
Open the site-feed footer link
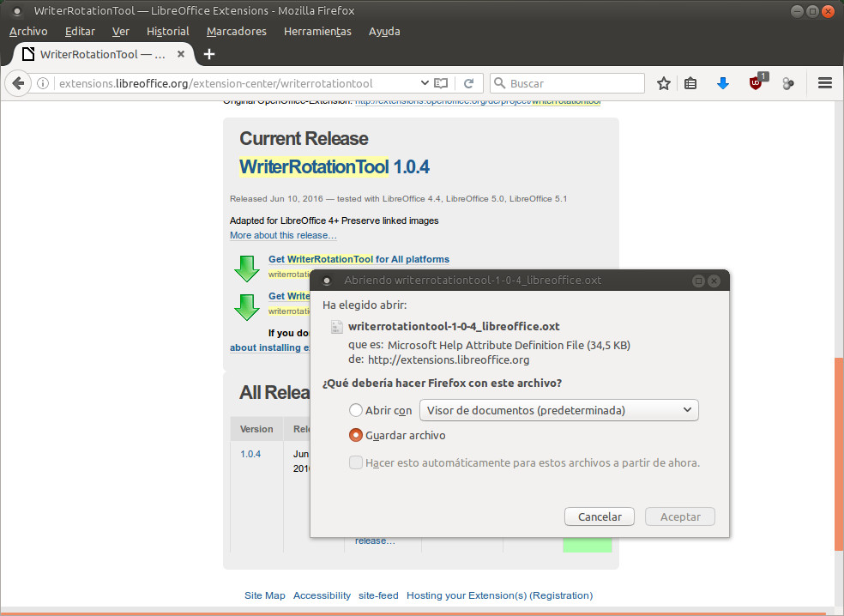click(378, 595)
